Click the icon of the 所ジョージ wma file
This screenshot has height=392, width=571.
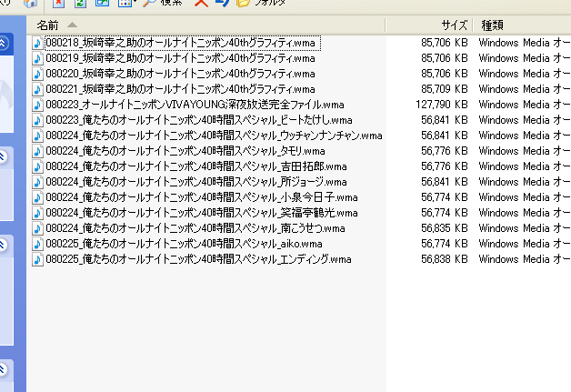point(37,182)
